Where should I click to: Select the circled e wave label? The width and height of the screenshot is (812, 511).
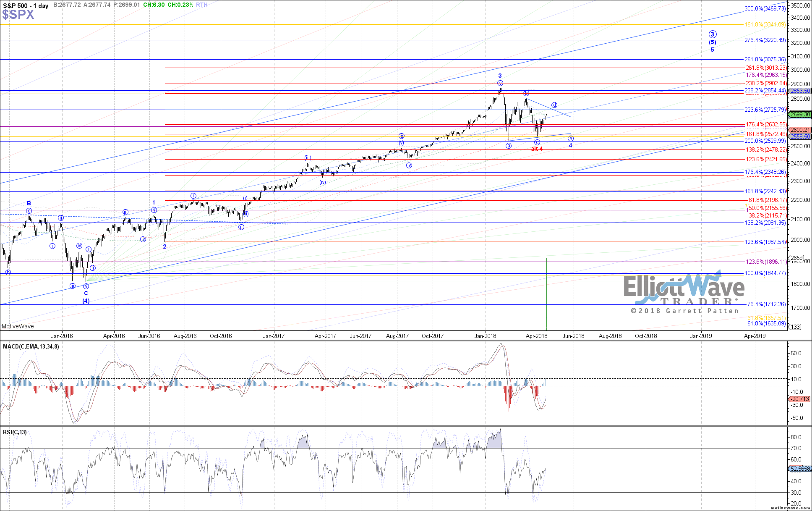[571, 139]
